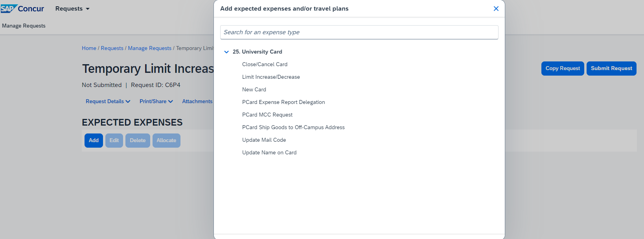The width and height of the screenshot is (644, 239).
Task: Click the Add expected expense button
Action: (94, 141)
